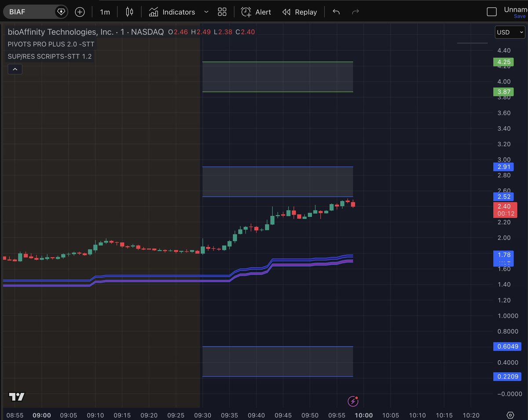Click the Replay rewind icon
Screen dimensions: 528x420
point(286,12)
